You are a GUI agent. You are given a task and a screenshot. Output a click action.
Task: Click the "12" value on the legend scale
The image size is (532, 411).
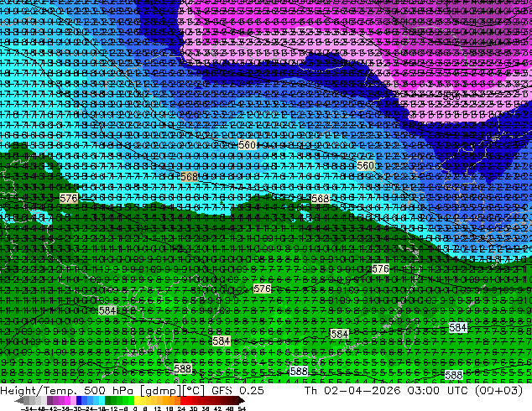tap(158, 408)
